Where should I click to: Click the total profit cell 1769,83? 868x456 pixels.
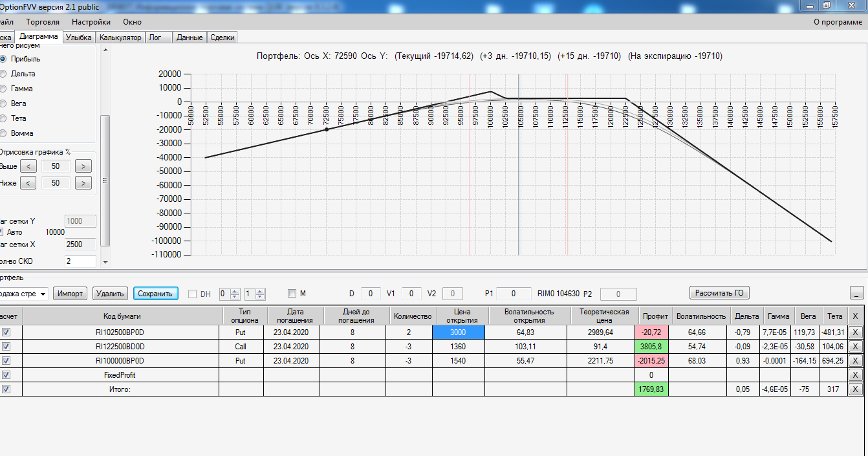652,389
